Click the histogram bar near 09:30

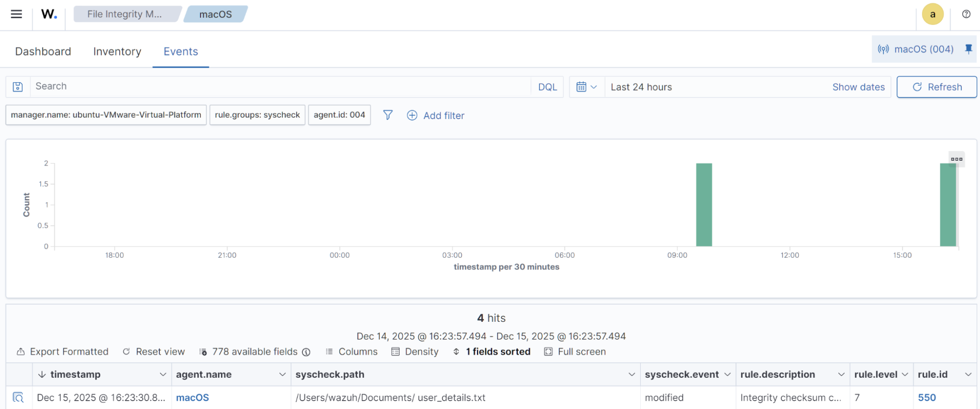704,205
